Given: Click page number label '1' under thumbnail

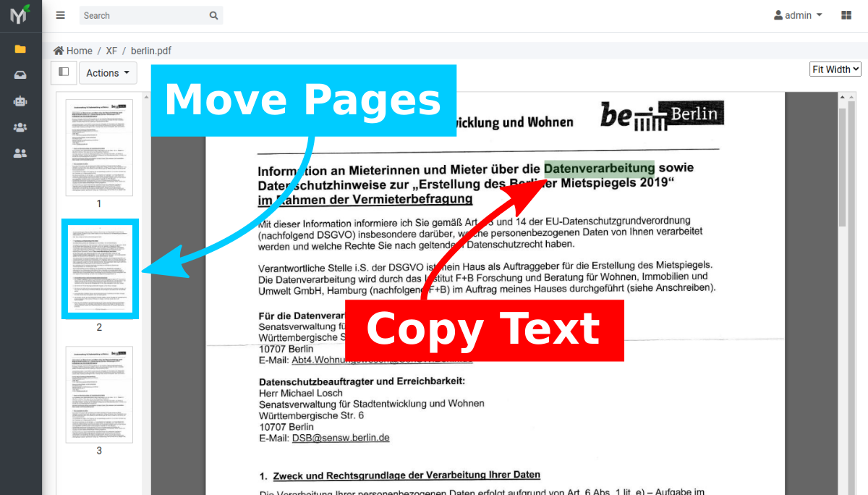Looking at the screenshot, I should [x=99, y=203].
